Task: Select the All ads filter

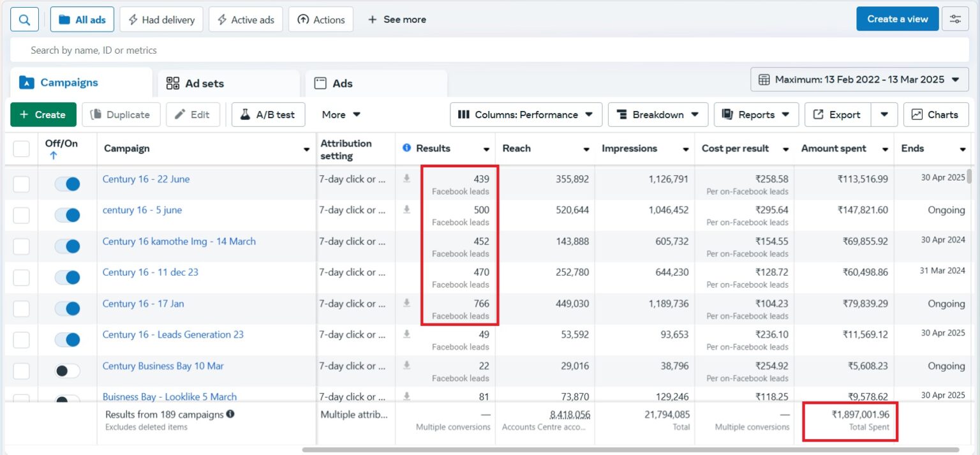Action: pyautogui.click(x=82, y=20)
